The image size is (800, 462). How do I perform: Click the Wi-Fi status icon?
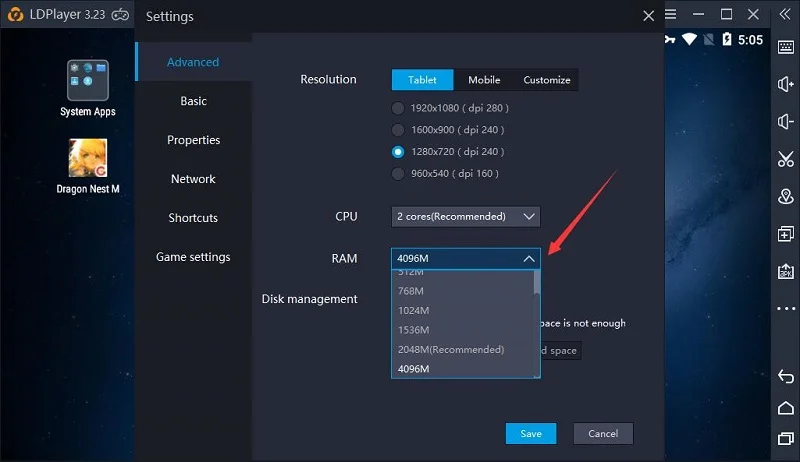tap(689, 39)
